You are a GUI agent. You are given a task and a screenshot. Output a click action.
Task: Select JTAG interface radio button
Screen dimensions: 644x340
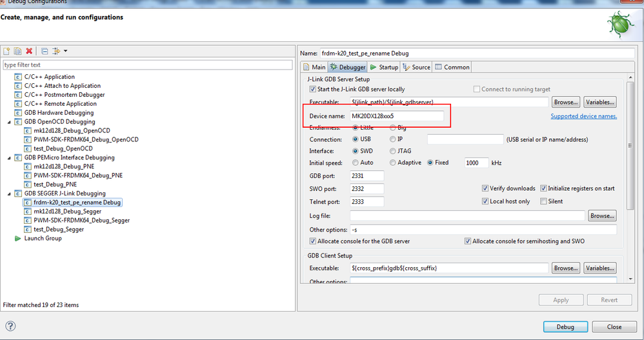(x=392, y=151)
